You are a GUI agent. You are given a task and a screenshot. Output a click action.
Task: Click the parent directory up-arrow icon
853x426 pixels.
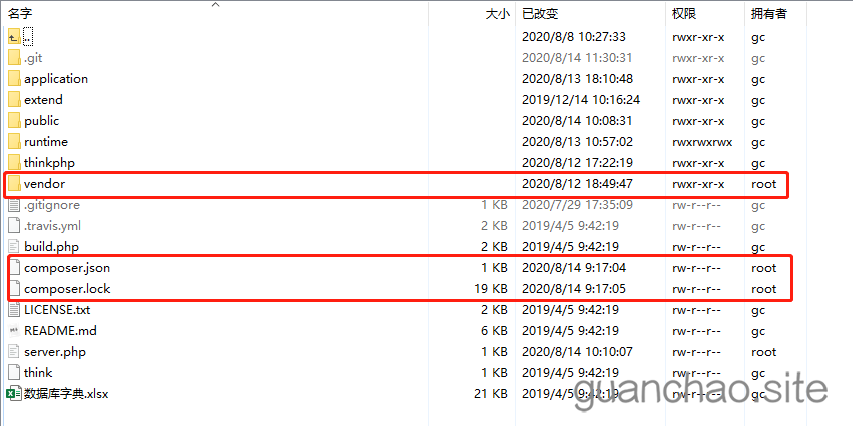pyautogui.click(x=14, y=37)
